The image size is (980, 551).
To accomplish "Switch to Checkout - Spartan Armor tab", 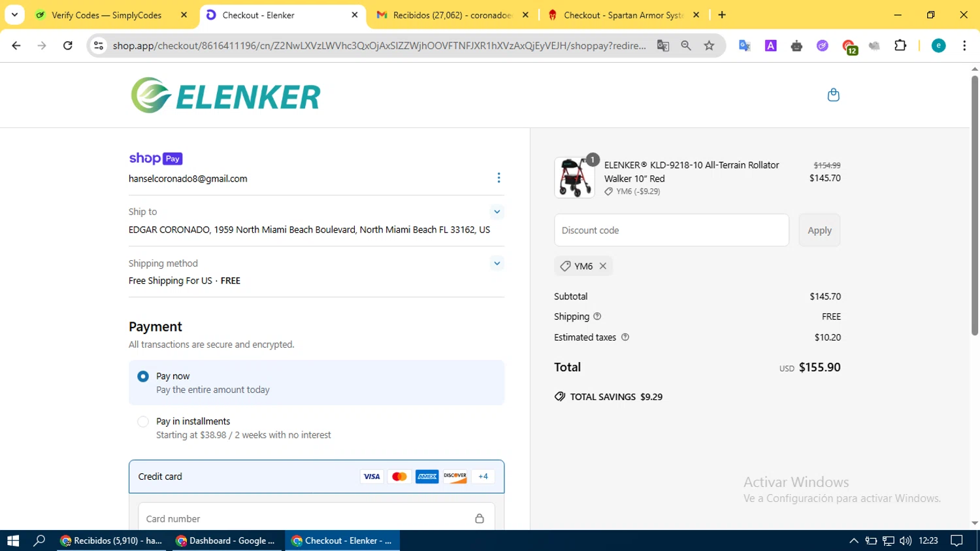I will point(623,15).
